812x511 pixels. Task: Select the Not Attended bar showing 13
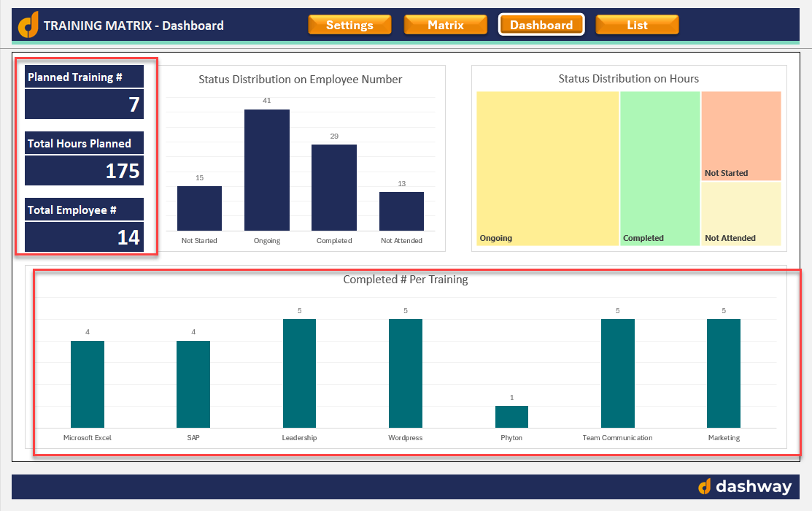click(401, 212)
